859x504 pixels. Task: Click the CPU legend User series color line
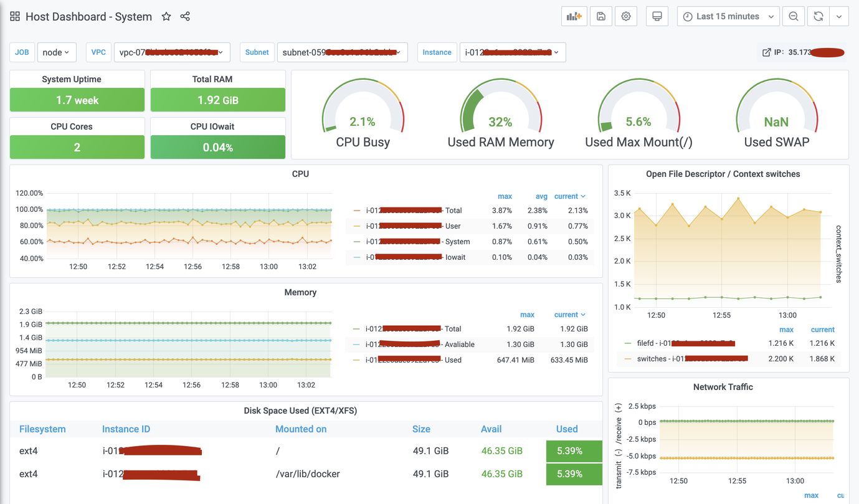click(357, 226)
